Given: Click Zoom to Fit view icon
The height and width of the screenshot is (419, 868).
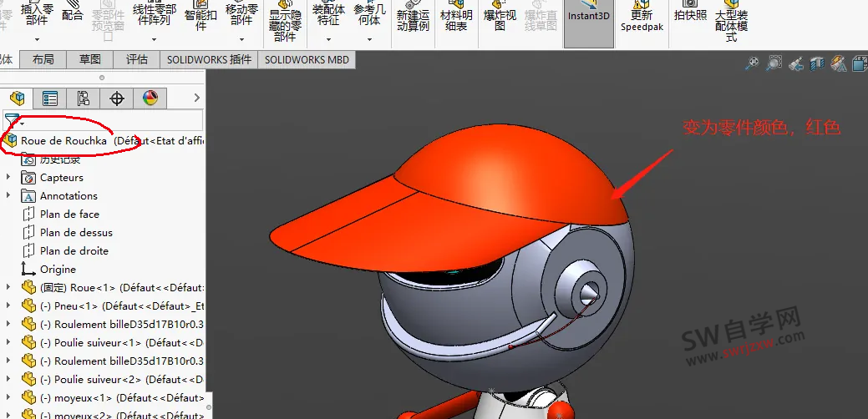Looking at the screenshot, I should [752, 64].
